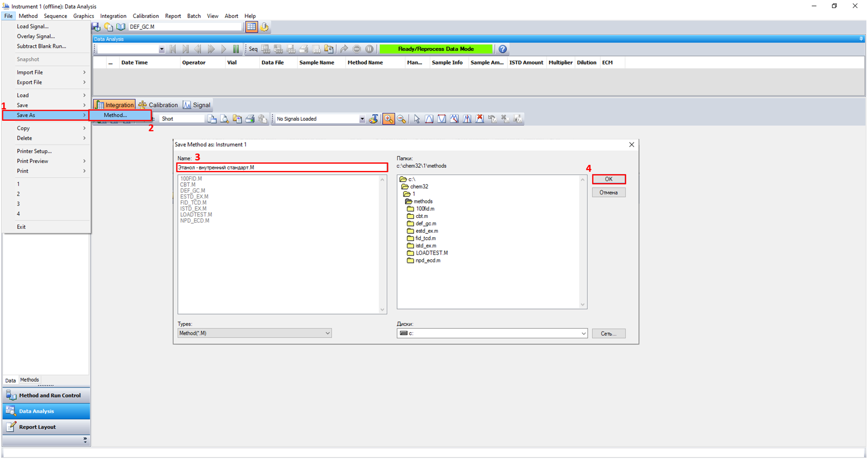
Task: Click the green pause icon in toolbar
Action: click(x=236, y=49)
